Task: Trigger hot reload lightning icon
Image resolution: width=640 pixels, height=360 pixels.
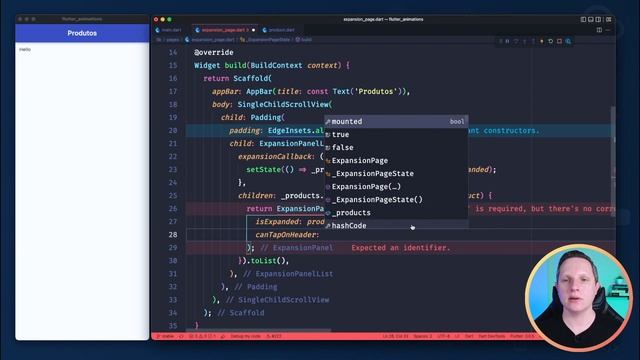Action: pos(542,41)
